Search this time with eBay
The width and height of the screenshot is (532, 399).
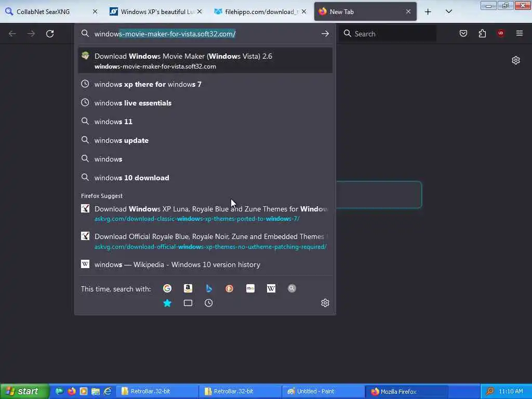click(250, 288)
